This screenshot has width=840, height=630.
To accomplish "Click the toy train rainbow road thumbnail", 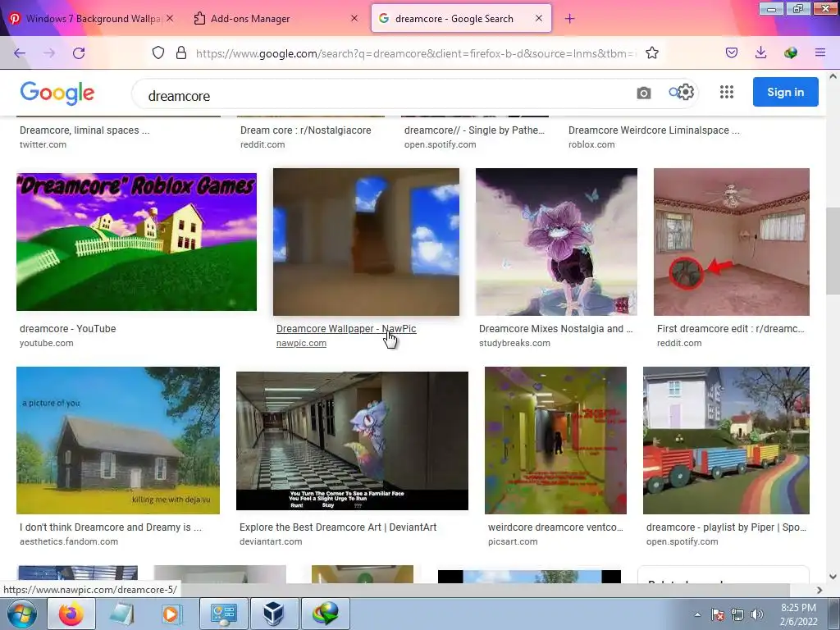I will pyautogui.click(x=726, y=441).
